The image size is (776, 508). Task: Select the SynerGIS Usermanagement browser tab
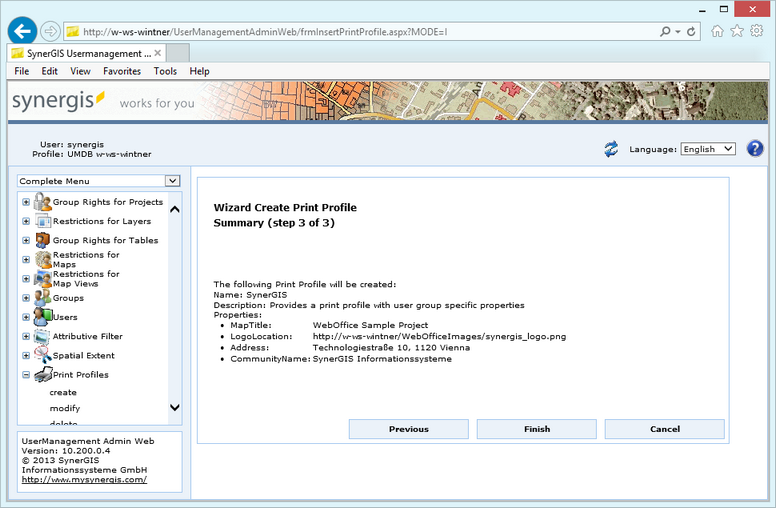pos(87,53)
